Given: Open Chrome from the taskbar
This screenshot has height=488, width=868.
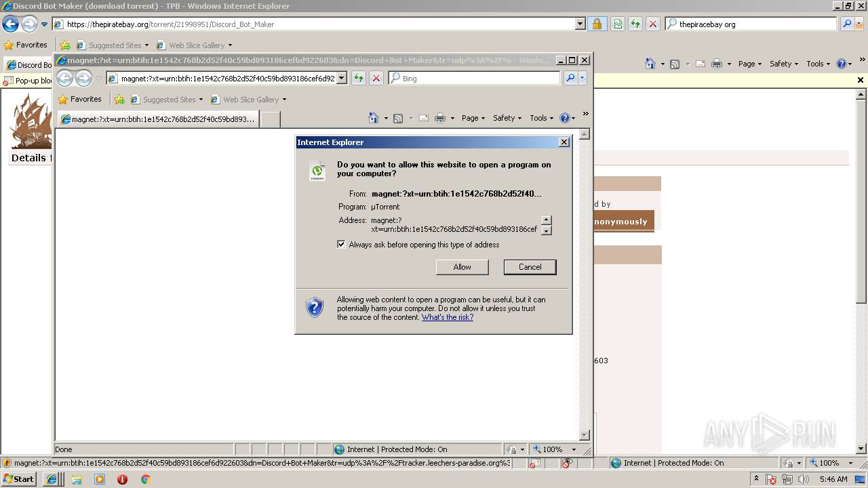Looking at the screenshot, I should coord(145,479).
